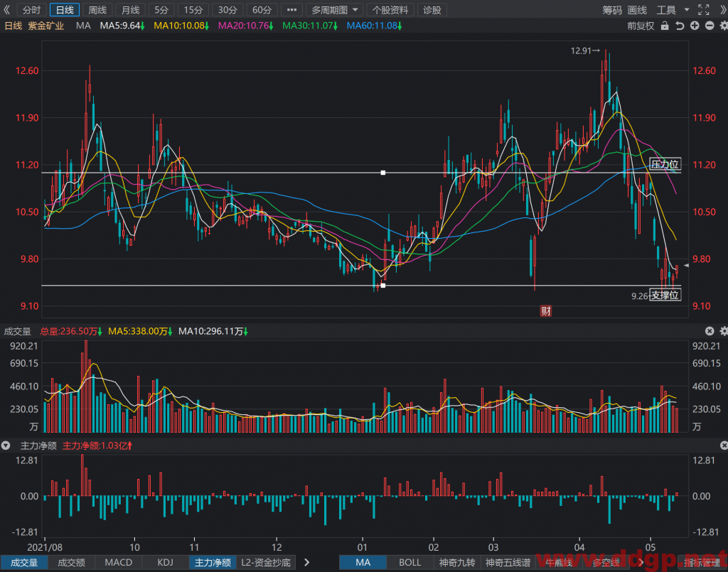Switch sub-chart to 成交量
Viewport: 728px width, 572px height.
(24, 562)
